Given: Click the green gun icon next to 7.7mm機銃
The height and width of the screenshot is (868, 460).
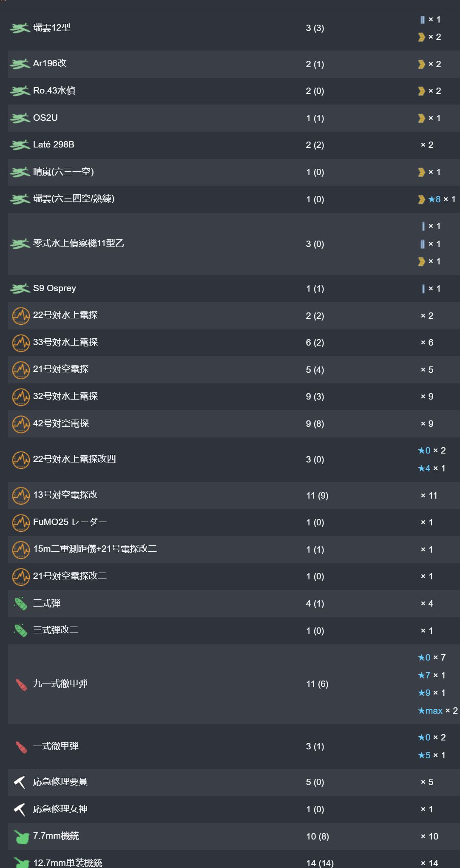Looking at the screenshot, I should tap(21, 837).
